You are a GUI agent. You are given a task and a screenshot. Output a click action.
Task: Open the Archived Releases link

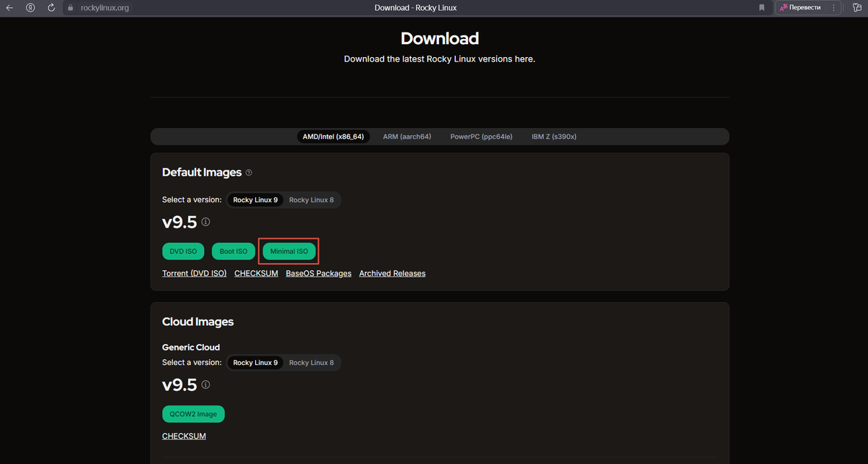pyautogui.click(x=392, y=273)
